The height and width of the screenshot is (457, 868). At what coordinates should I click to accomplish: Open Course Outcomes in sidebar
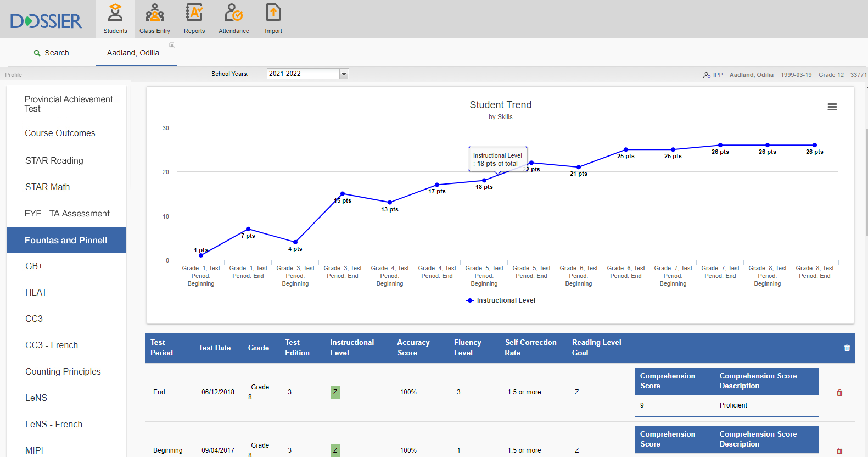(60, 133)
